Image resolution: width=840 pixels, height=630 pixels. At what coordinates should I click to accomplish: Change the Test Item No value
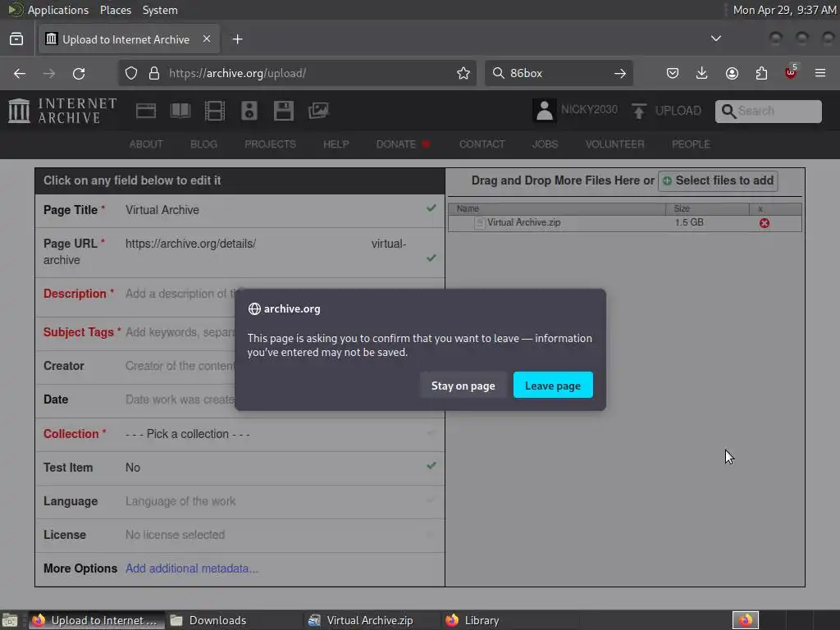240,468
